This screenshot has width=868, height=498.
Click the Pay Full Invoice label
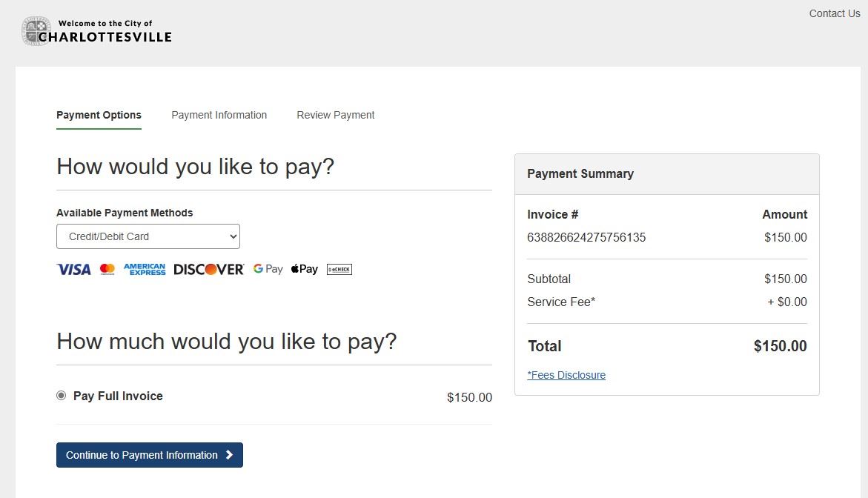[x=118, y=396]
